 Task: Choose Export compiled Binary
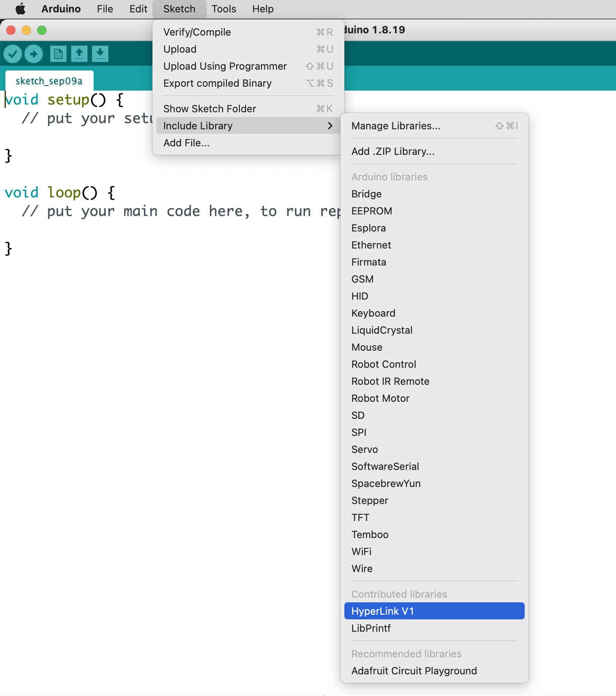248,83
